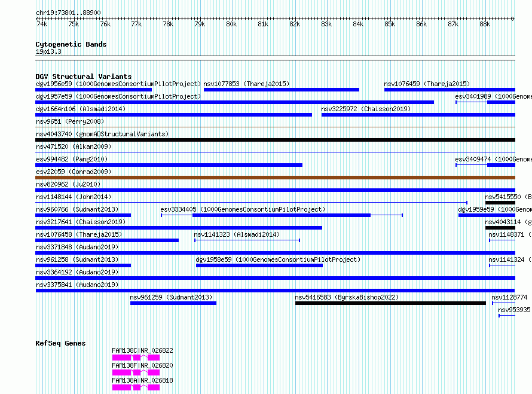532x394 pixels.
Task: Click the 88k ruler mark
Action: 485,24
